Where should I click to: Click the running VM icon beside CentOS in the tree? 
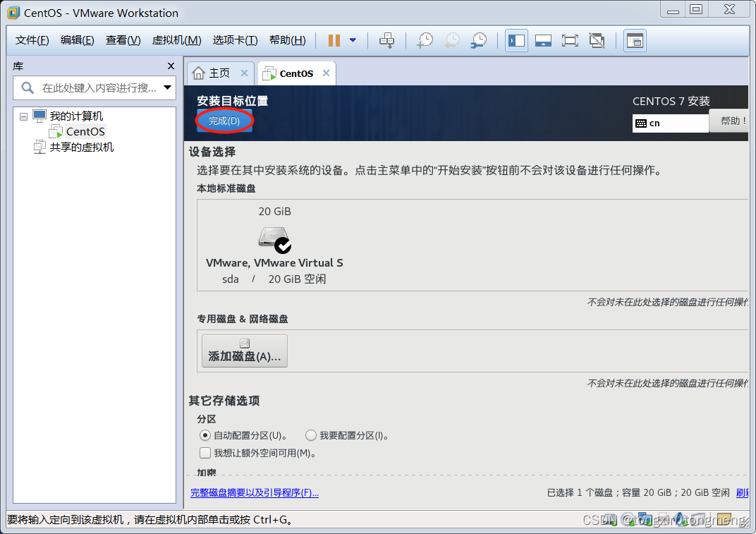pyautogui.click(x=56, y=132)
